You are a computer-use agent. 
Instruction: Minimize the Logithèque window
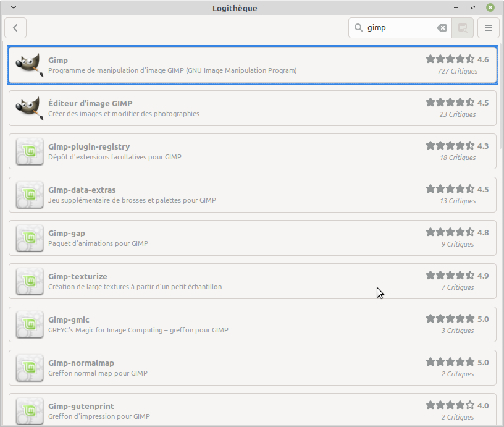456,7
